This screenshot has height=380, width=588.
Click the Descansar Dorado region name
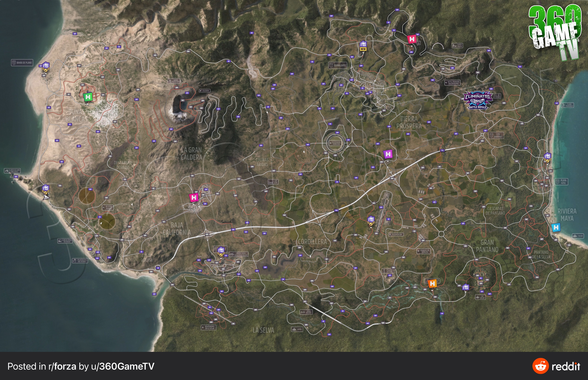point(123,165)
